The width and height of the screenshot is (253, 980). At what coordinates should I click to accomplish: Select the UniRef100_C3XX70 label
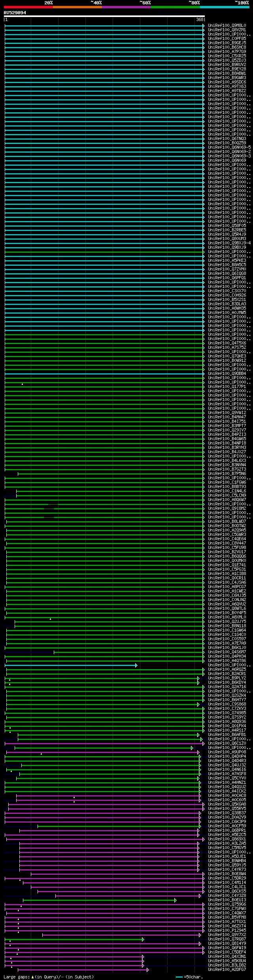[x=227, y=291]
